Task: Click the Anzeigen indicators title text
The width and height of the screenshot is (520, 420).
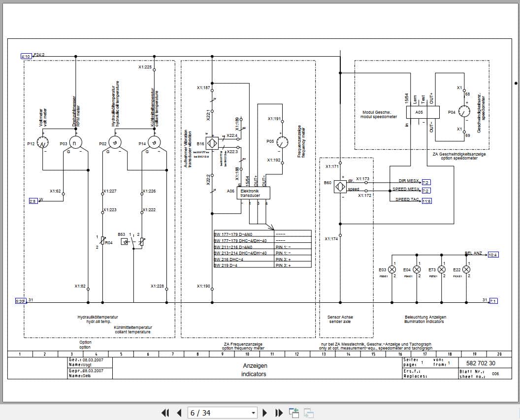Action: point(255,370)
